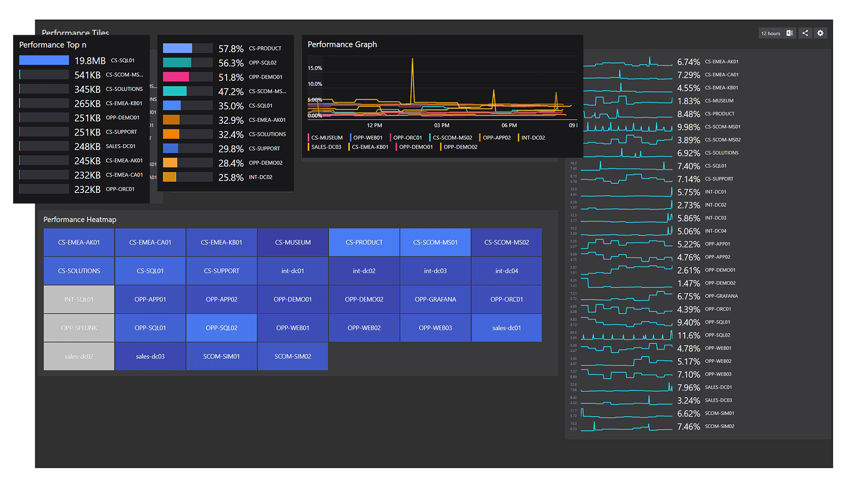Click the sales-dc02 heatmap cell

pyautogui.click(x=79, y=356)
